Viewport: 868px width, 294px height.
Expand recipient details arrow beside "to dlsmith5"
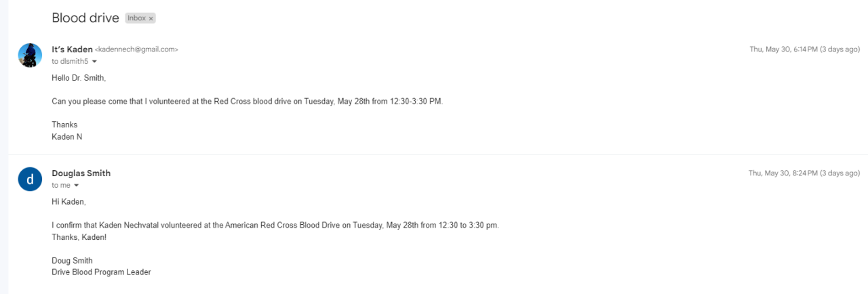click(94, 62)
